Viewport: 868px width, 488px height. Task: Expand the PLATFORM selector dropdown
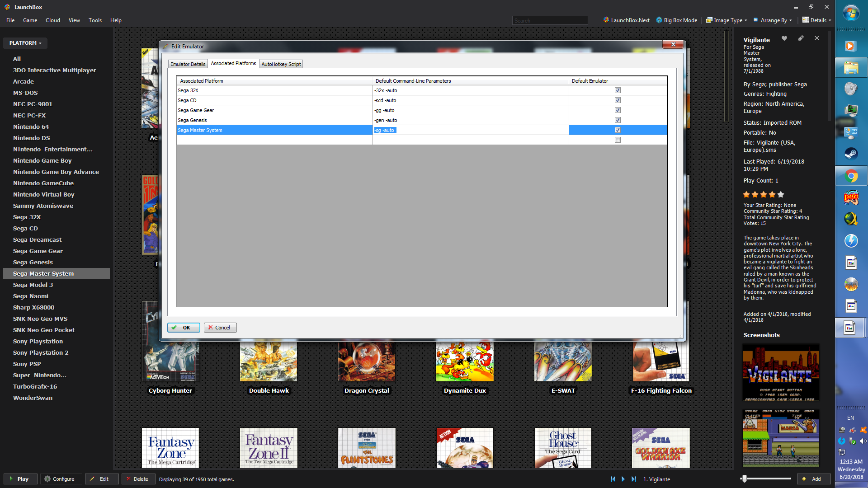pos(25,43)
